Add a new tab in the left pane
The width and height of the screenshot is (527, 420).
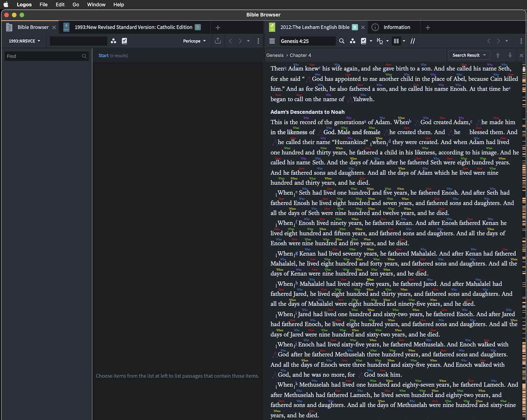point(218,27)
